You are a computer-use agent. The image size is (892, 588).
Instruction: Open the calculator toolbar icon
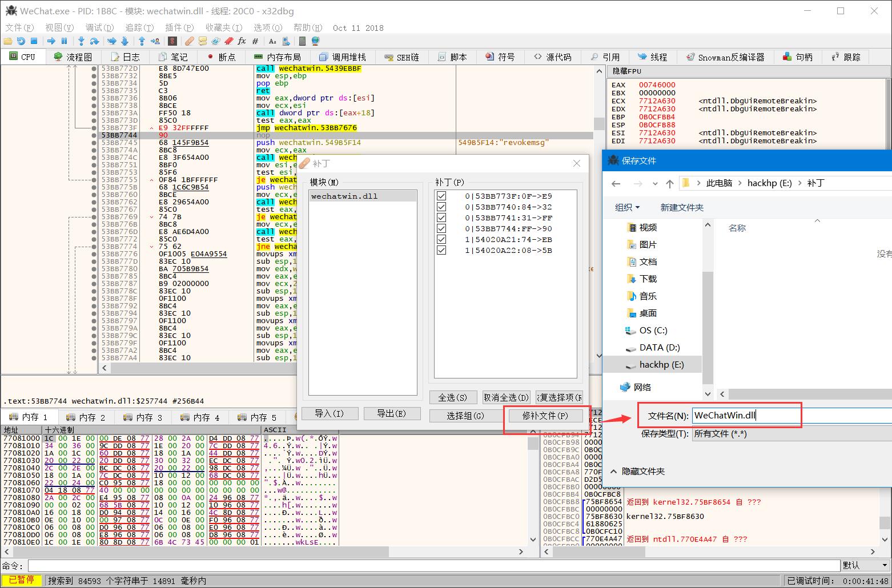click(x=302, y=41)
